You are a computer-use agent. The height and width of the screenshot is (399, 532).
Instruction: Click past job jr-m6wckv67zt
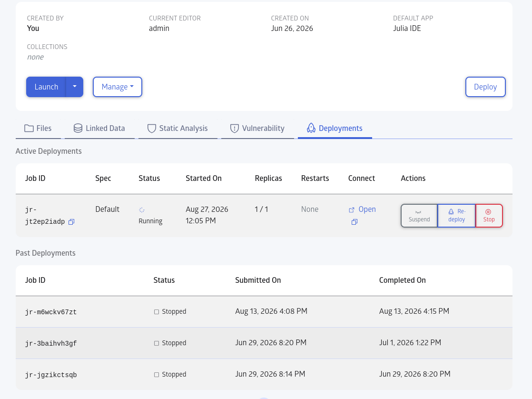[51, 312]
